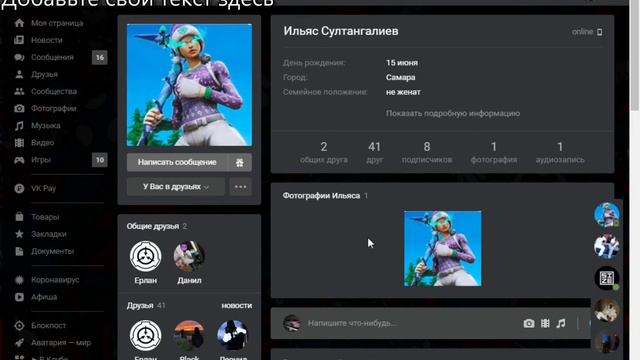This screenshot has height=360, width=640.
Task: Open the BTZE avatar in chat sidebar
Action: tap(607, 278)
